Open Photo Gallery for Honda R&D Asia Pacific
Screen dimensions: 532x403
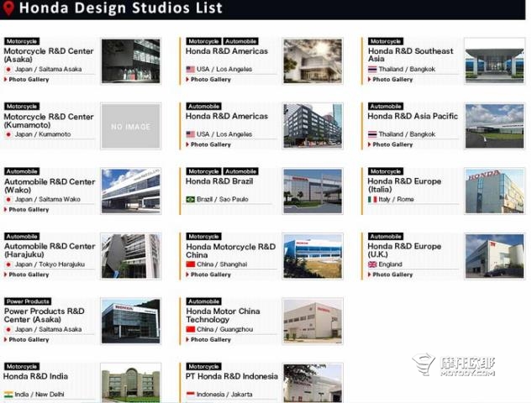[391, 144]
